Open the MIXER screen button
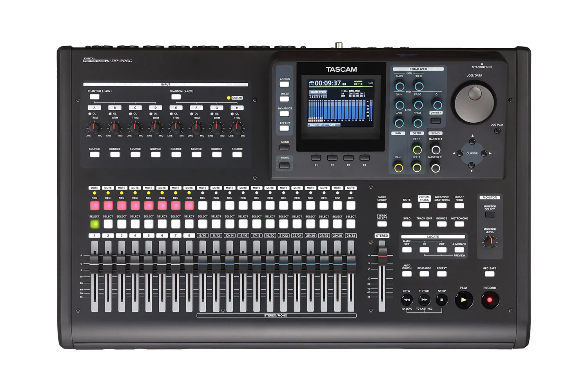This screenshot has width=588, height=392. click(x=285, y=99)
